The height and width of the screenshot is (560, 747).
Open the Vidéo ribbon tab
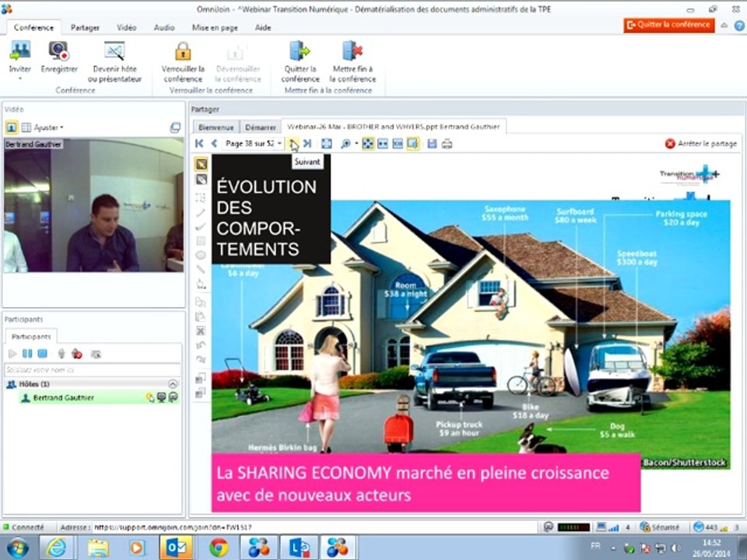126,28
